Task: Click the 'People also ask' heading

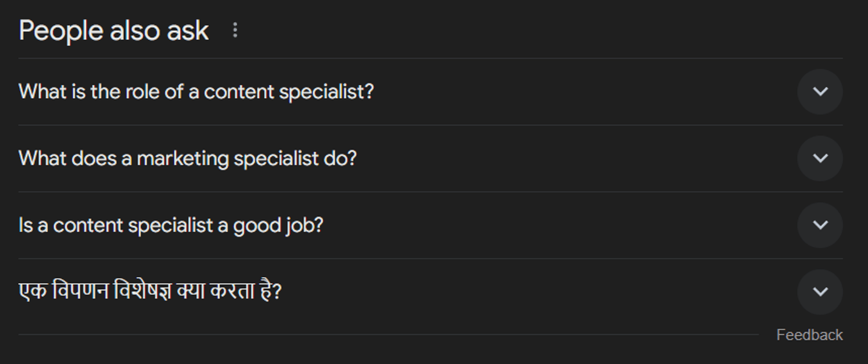Action: [x=114, y=30]
